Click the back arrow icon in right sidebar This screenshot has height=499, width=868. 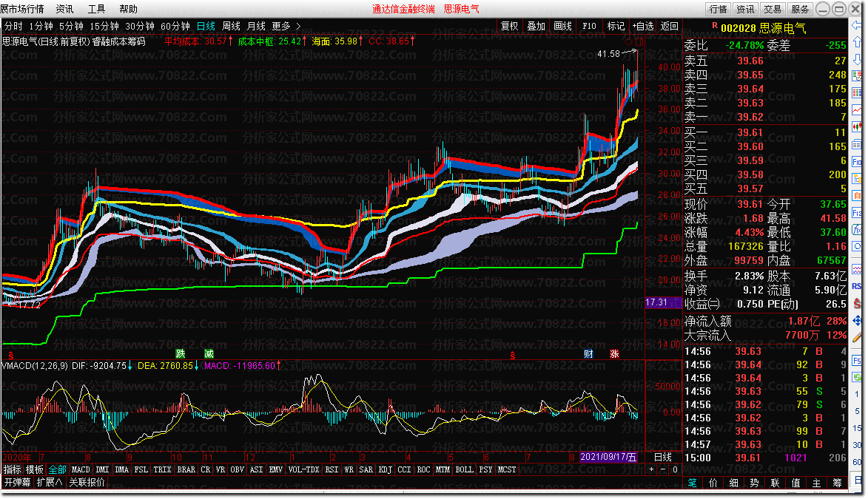857,25
